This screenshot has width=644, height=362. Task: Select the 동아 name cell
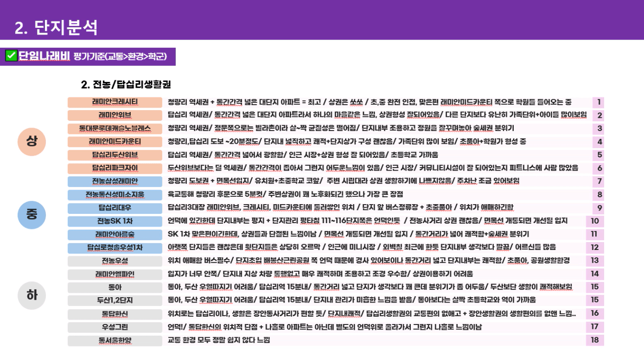pos(115,287)
